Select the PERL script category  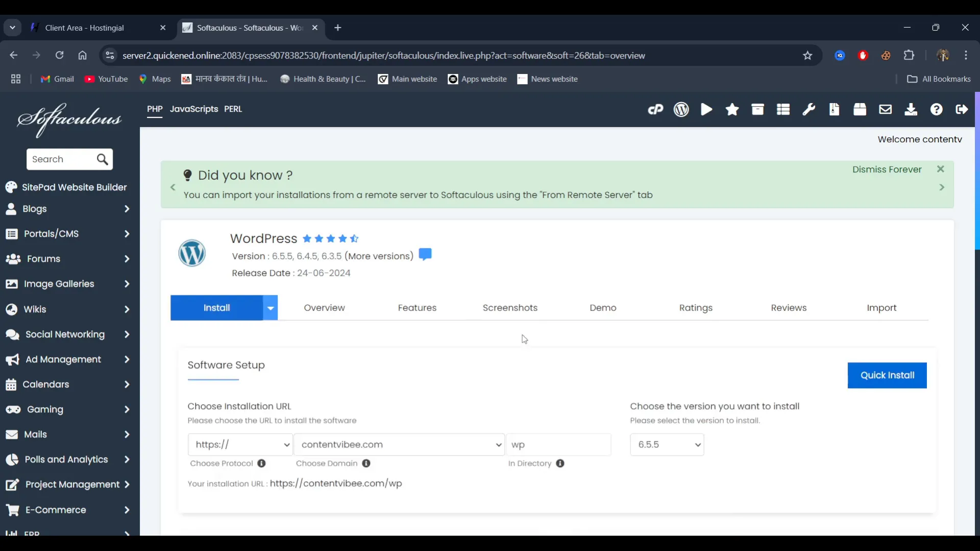pos(233,109)
